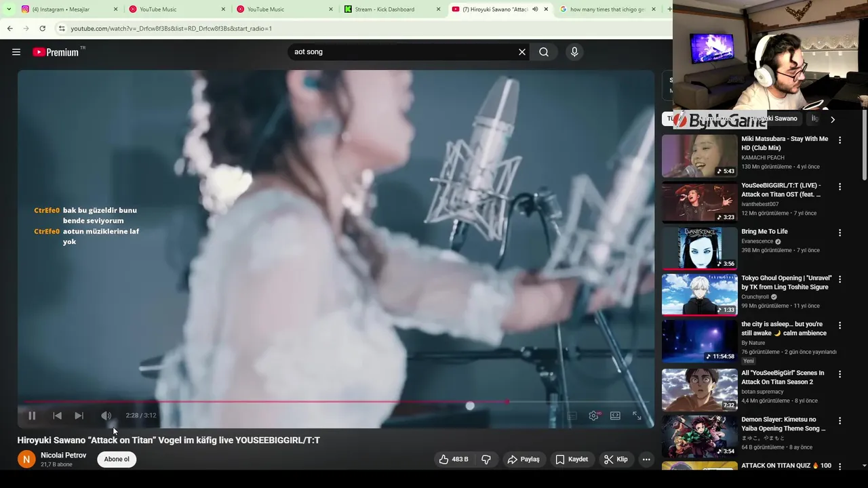Go to the previous video in player
This screenshot has width=868, height=488.
(57, 415)
